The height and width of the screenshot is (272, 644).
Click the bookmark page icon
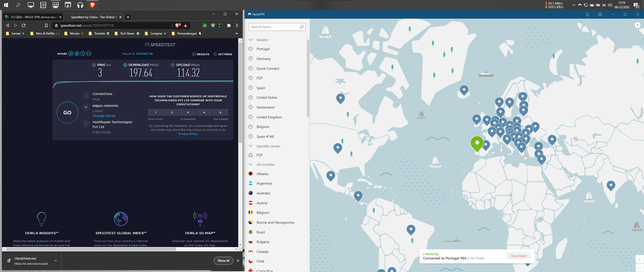[x=46, y=25]
